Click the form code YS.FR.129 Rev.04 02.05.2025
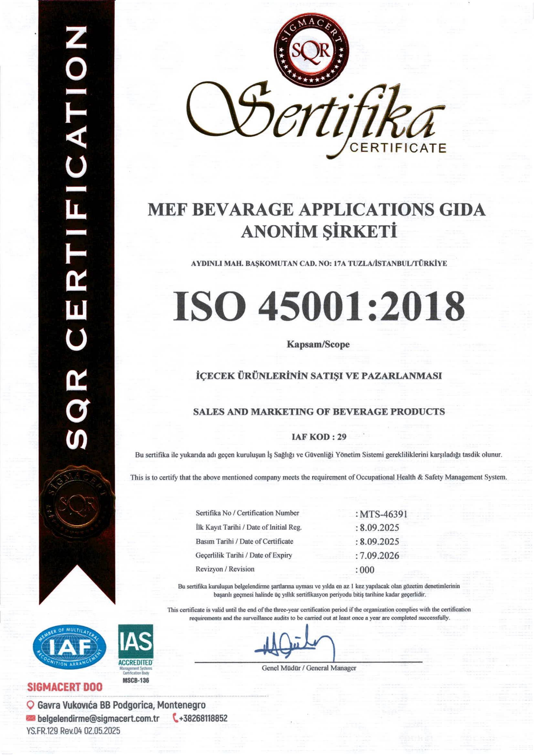Image resolution: width=534 pixels, height=756 pixels. tap(73, 731)
